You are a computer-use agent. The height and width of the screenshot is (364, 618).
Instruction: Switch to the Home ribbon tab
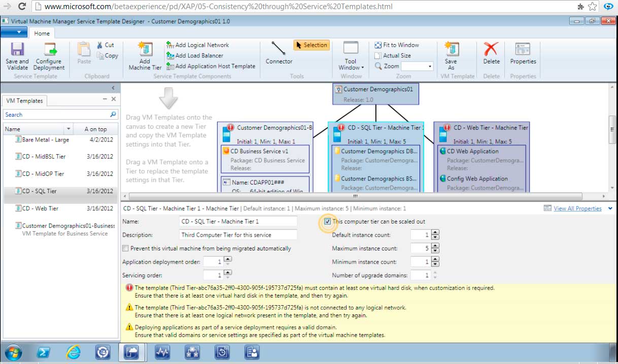pyautogui.click(x=42, y=33)
